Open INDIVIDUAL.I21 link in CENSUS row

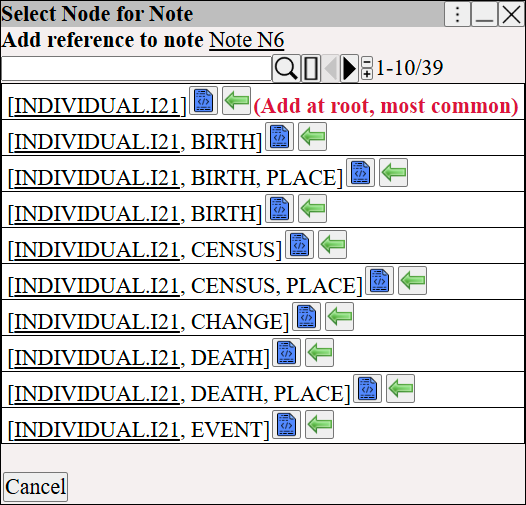[97, 249]
